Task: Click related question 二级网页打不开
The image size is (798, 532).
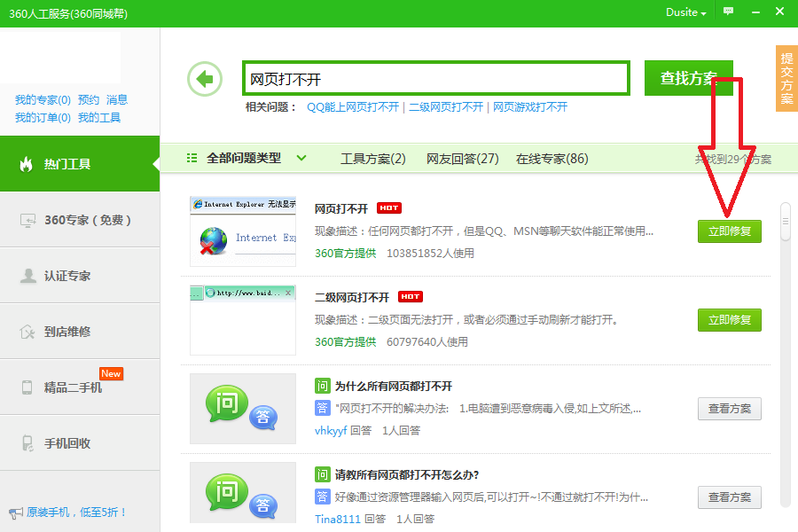Action: click(446, 107)
